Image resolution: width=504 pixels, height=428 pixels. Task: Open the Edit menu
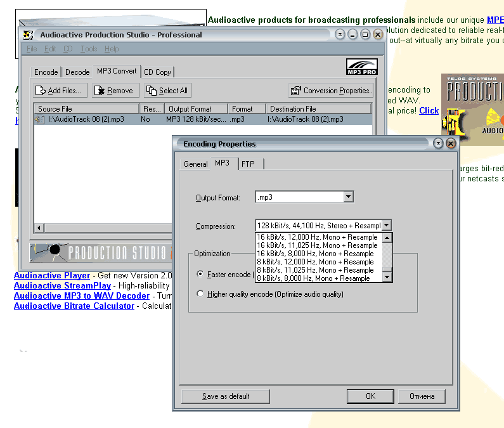[50, 49]
